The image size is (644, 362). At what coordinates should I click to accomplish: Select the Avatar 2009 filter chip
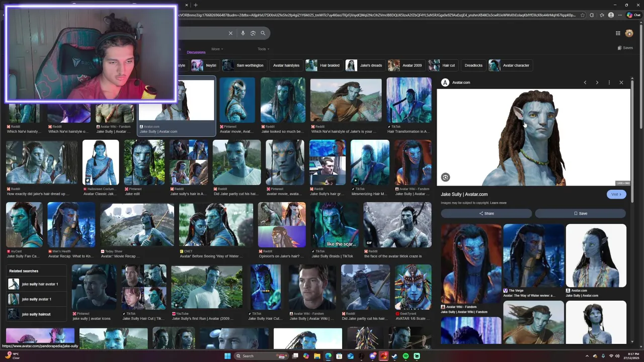coord(406,65)
